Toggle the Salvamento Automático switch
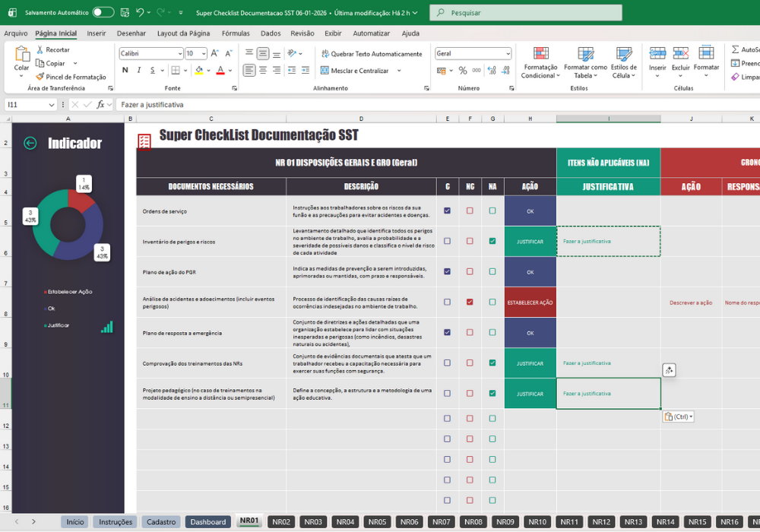This screenshot has height=532, width=760. [103, 13]
